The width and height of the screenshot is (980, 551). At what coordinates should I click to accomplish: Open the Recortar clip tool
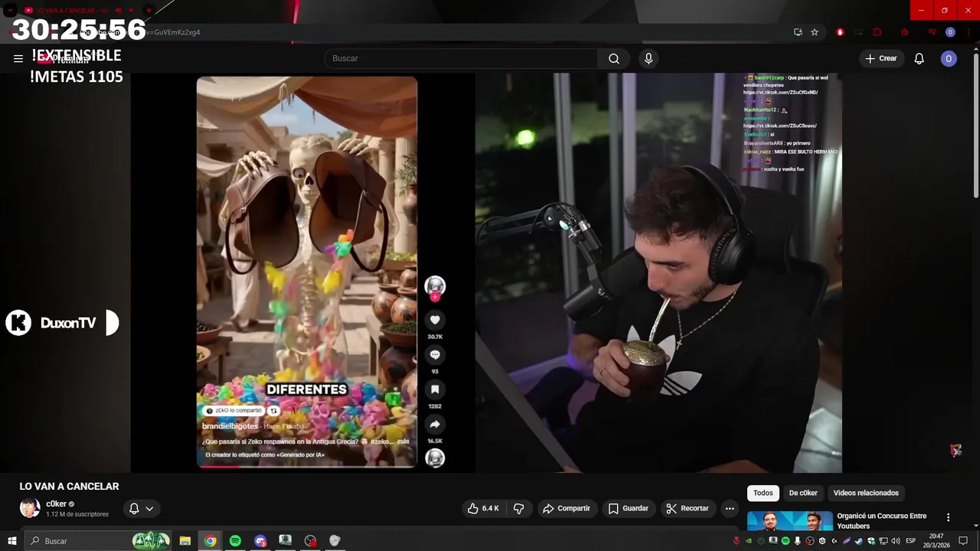pyautogui.click(x=688, y=508)
